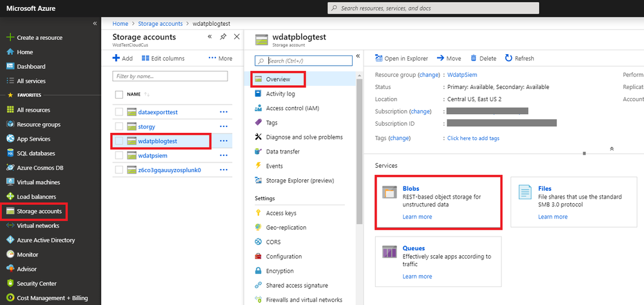Click the Events lightning bolt icon

pyautogui.click(x=259, y=166)
